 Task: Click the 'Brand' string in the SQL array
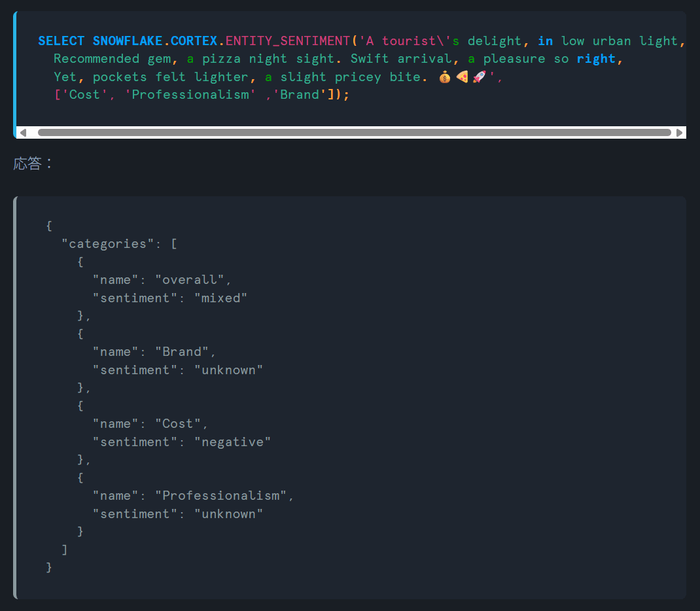click(x=300, y=95)
